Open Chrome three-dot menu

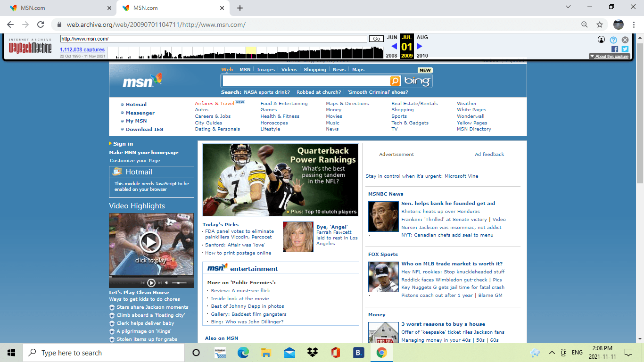click(x=634, y=25)
